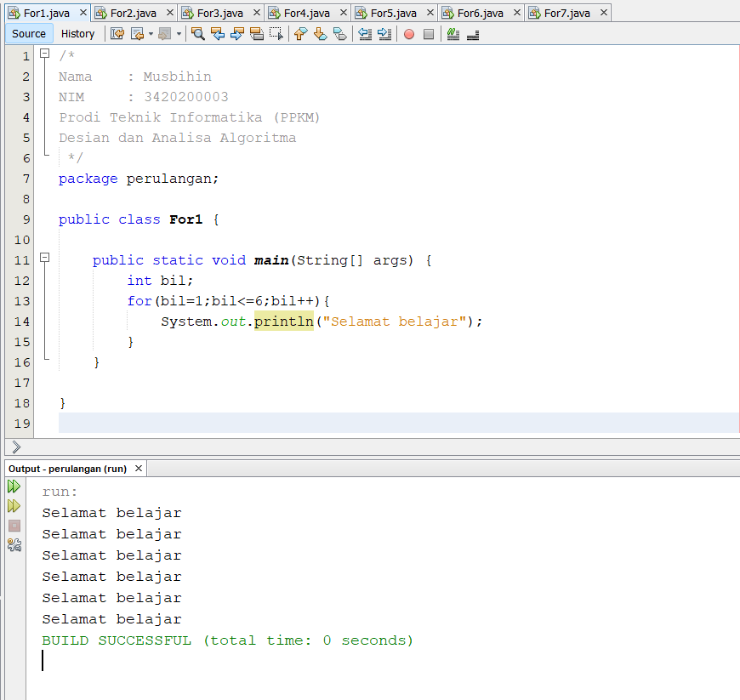Collapse the main method fold on line 11
The height and width of the screenshot is (700, 740).
[x=45, y=257]
